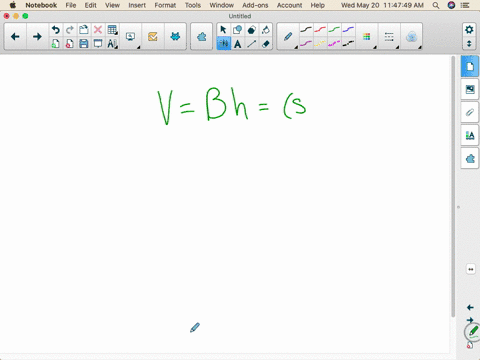The image size is (480, 360).
Task: Choose the green pen style
Action: [334, 30]
